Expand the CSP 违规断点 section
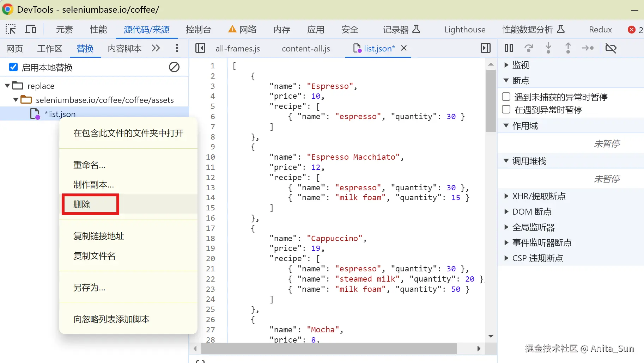Screen dimensions: 644x363 [506, 258]
